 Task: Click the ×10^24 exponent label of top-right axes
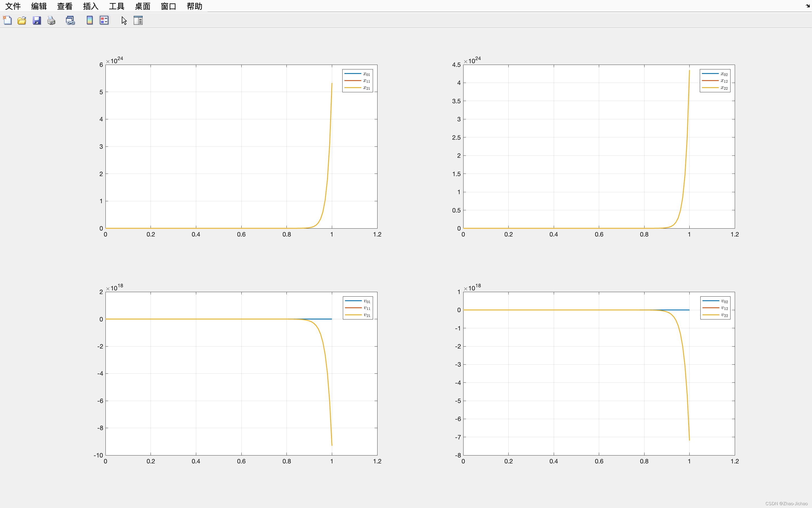click(x=472, y=60)
